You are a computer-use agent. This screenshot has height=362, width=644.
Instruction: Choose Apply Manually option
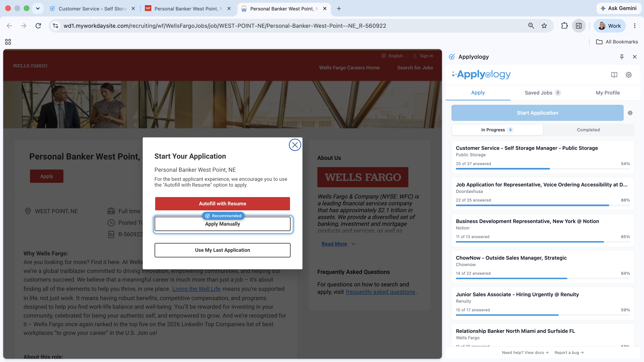point(222,224)
